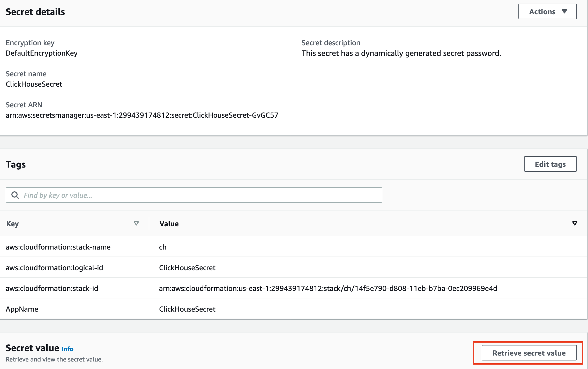Click Retrieve secret value button
The height and width of the screenshot is (369, 588).
click(529, 353)
